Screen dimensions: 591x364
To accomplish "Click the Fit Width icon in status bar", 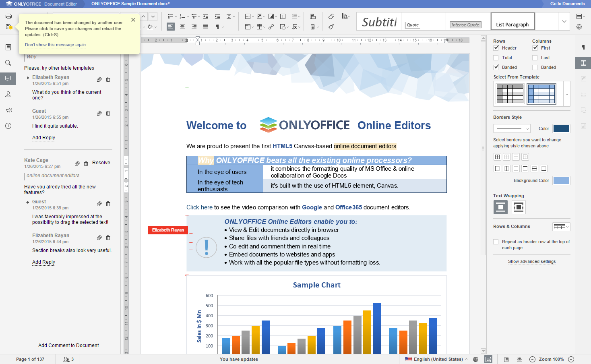I will (520, 359).
